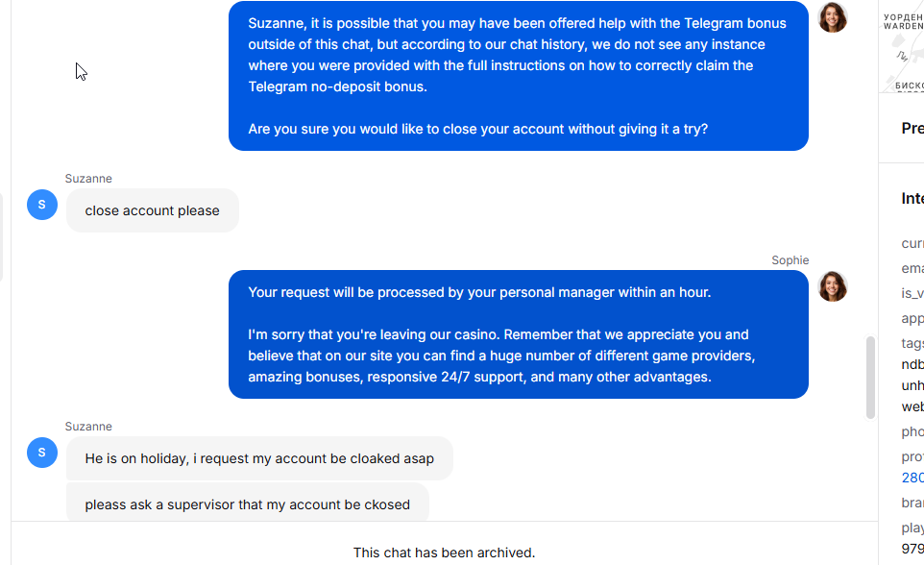
Task: Click the Suzanne name above 'close account please'
Action: point(88,178)
